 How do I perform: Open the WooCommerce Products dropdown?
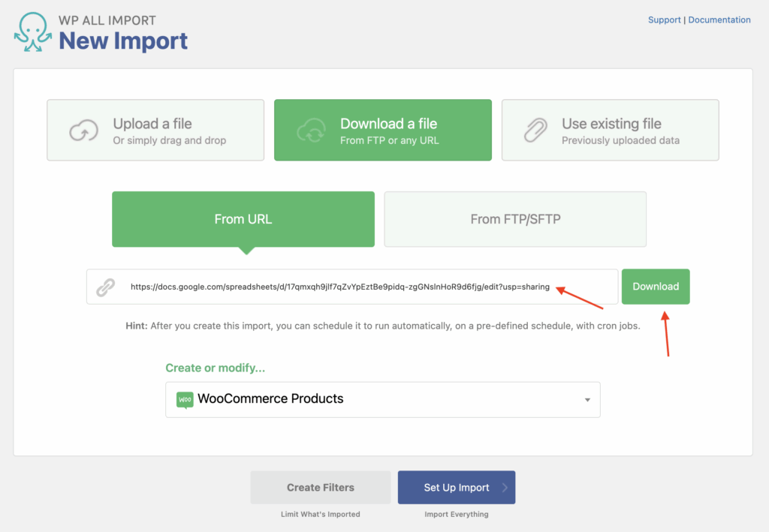382,399
